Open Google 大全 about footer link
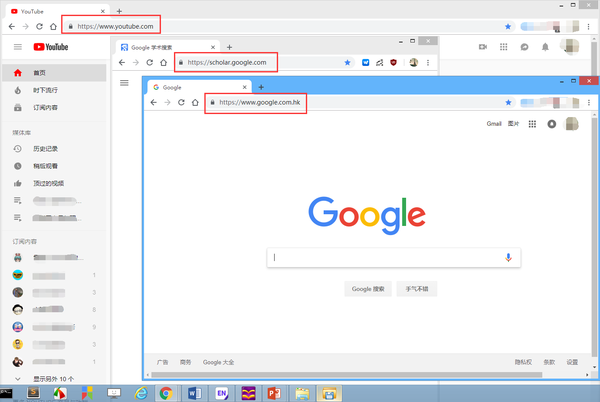Image resolution: width=600 pixels, height=402 pixels. pyautogui.click(x=218, y=362)
